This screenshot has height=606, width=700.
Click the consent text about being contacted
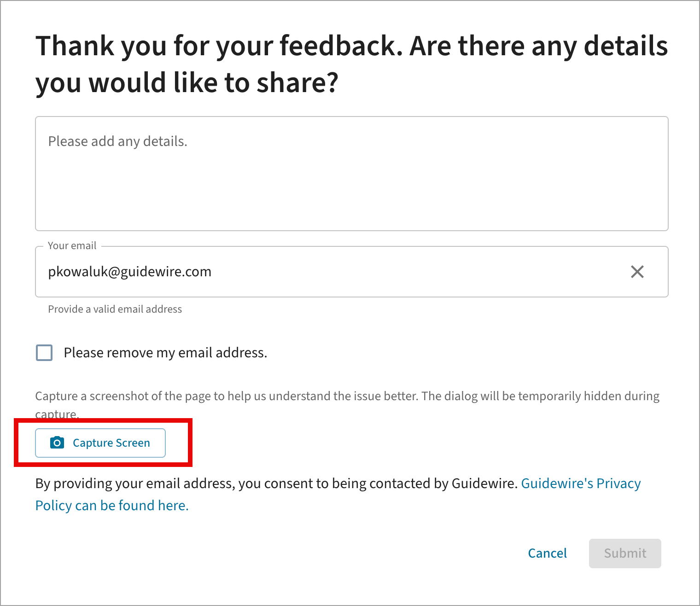coord(276,484)
